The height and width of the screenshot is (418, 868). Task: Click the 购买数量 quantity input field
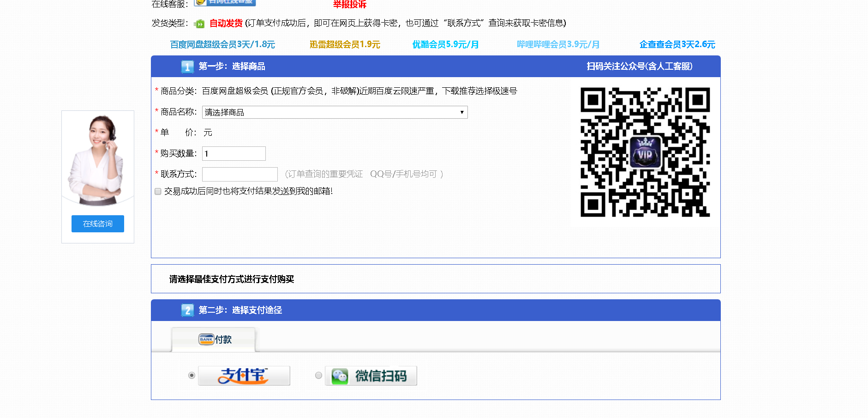point(234,153)
